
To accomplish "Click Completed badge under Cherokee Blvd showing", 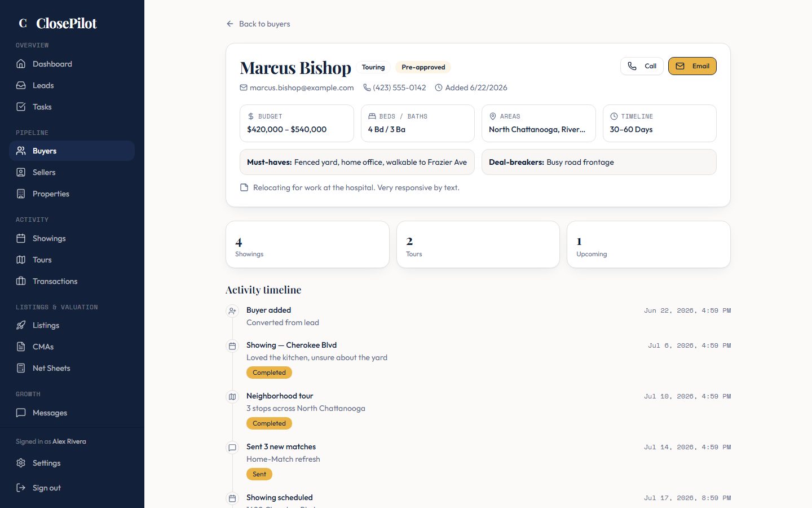I will pos(269,373).
